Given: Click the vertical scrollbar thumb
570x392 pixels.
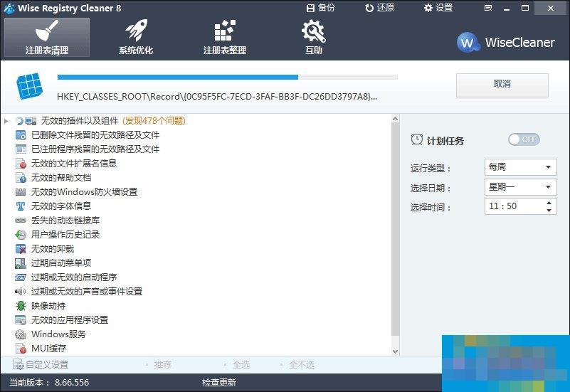Looking at the screenshot, I should 395,229.
